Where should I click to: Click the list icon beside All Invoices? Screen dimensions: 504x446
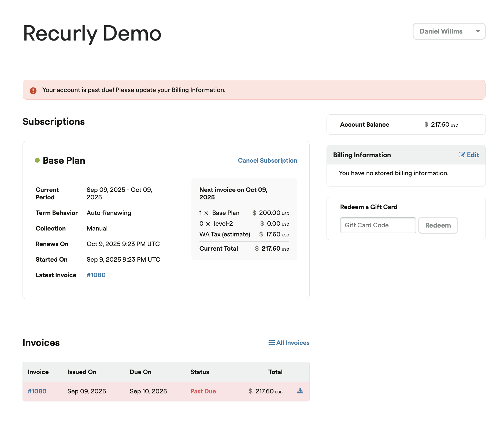[272, 343]
